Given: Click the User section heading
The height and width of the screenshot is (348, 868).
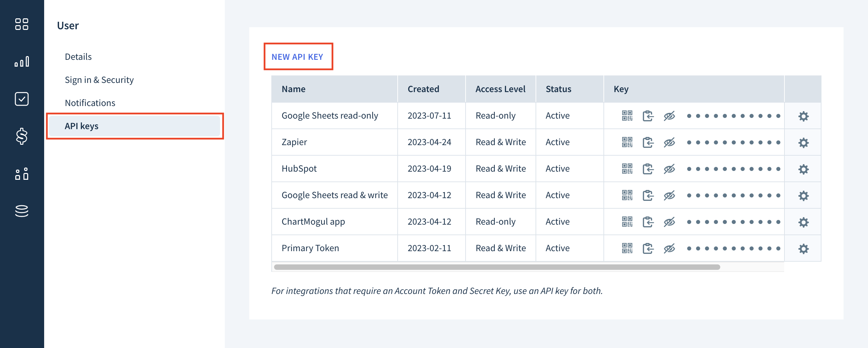Looking at the screenshot, I should tap(68, 25).
